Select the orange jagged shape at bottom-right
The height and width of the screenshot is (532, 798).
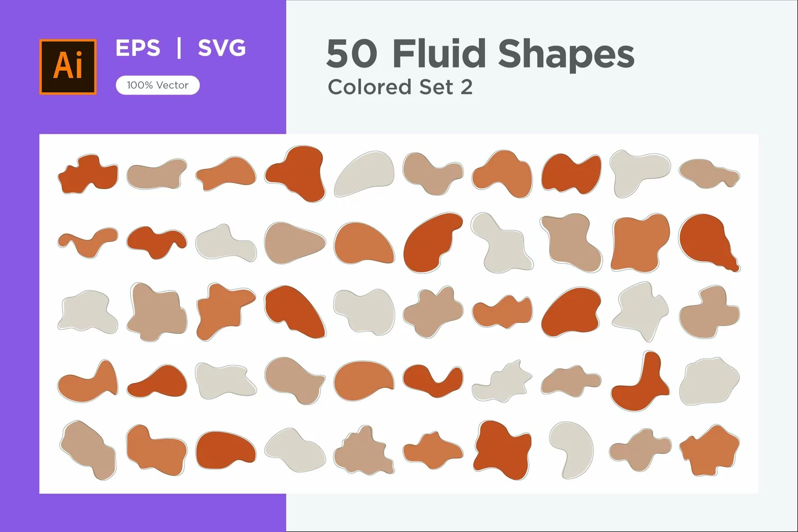(x=709, y=450)
